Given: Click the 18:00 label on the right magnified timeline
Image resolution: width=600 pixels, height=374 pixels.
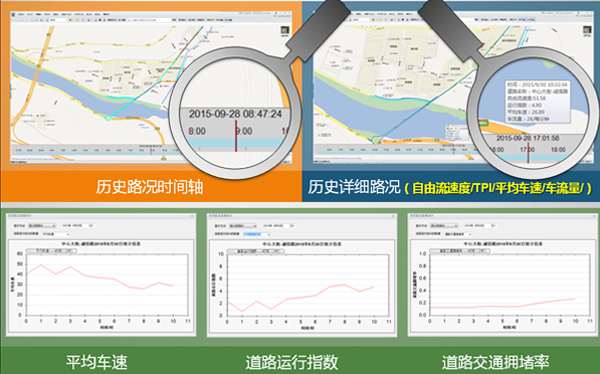Looking at the screenshot, I should point(558,150).
